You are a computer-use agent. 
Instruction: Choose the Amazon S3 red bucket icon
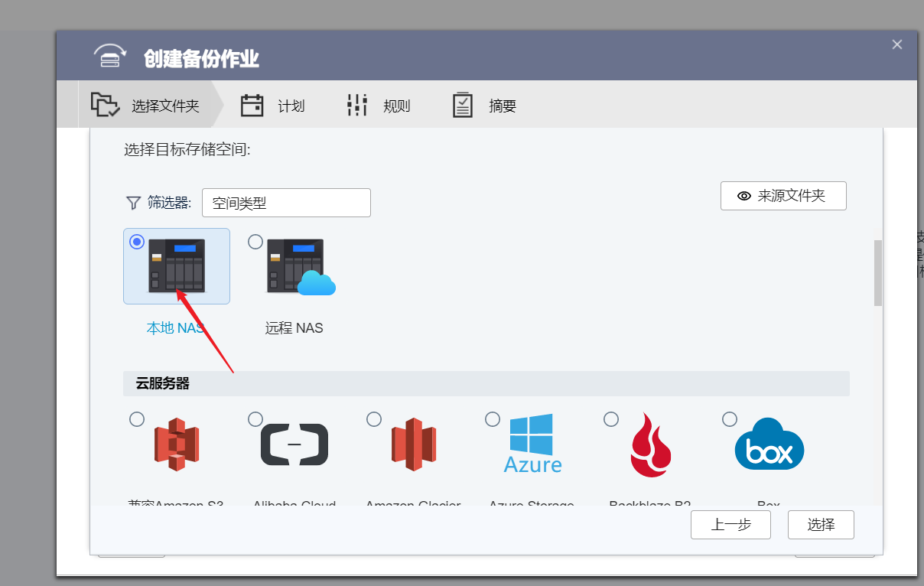click(x=177, y=444)
